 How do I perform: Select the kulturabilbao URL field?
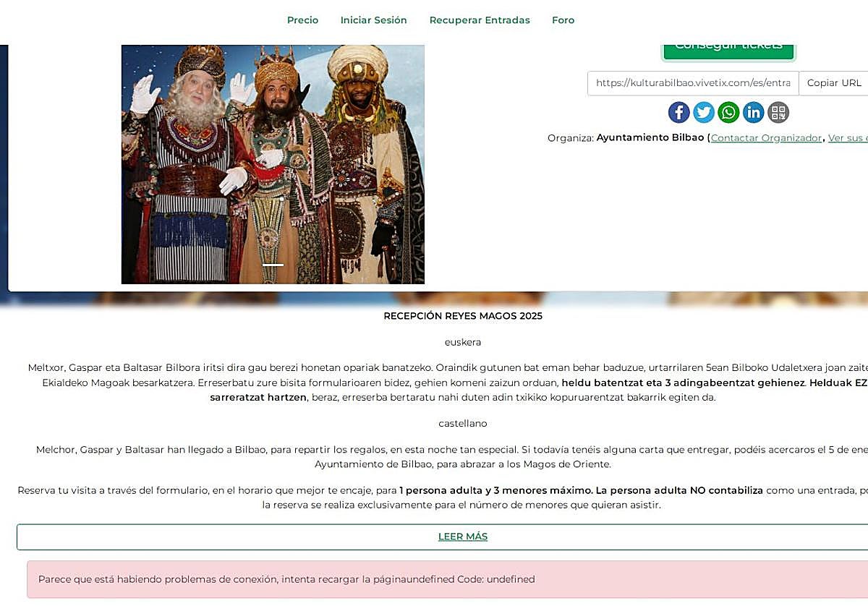click(x=691, y=82)
